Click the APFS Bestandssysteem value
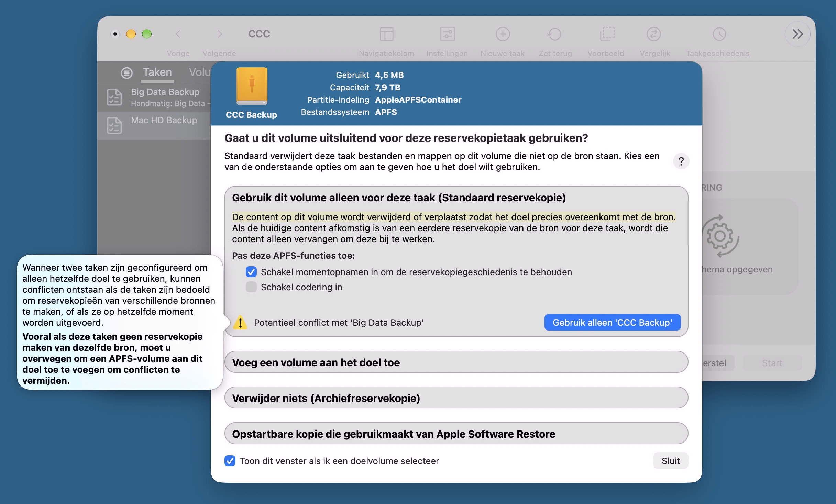Viewport: 836px width, 504px height. tap(386, 112)
